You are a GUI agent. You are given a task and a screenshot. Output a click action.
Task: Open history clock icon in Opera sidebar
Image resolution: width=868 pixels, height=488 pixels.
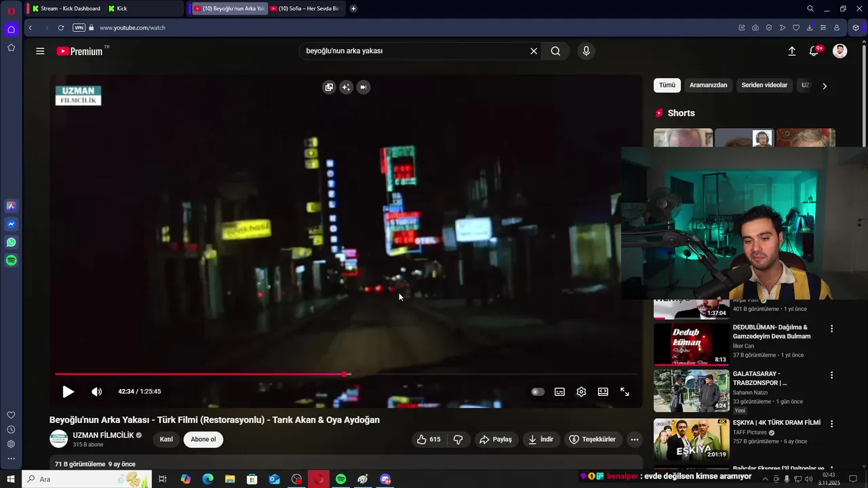(11, 430)
